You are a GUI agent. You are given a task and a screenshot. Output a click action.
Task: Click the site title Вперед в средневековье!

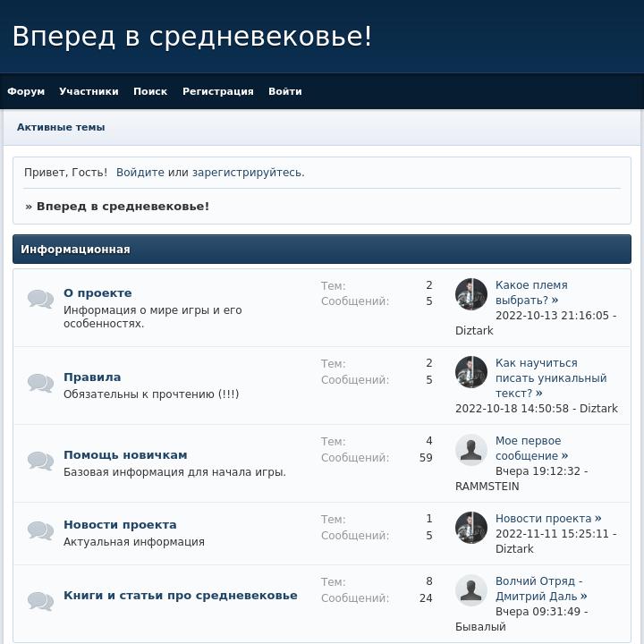pos(192,36)
